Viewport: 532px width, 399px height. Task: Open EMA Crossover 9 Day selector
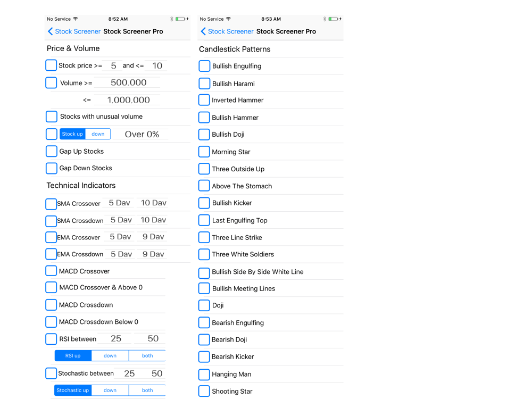coord(153,237)
